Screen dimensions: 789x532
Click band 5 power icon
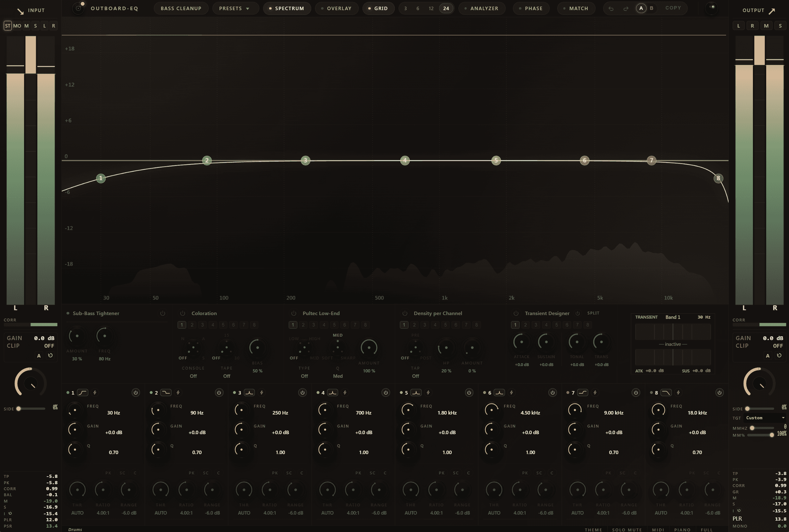tap(469, 393)
